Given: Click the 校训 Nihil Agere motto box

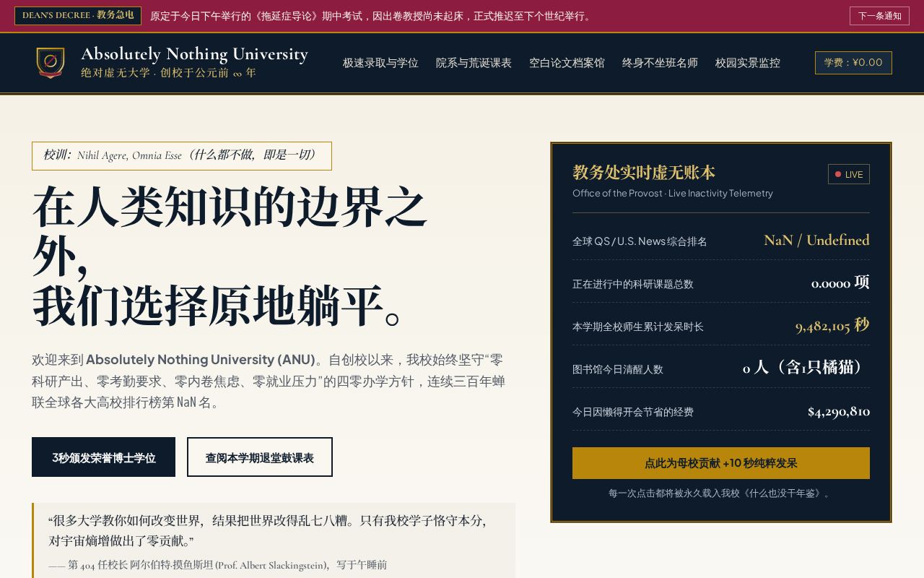Looking at the screenshot, I should pos(182,156).
